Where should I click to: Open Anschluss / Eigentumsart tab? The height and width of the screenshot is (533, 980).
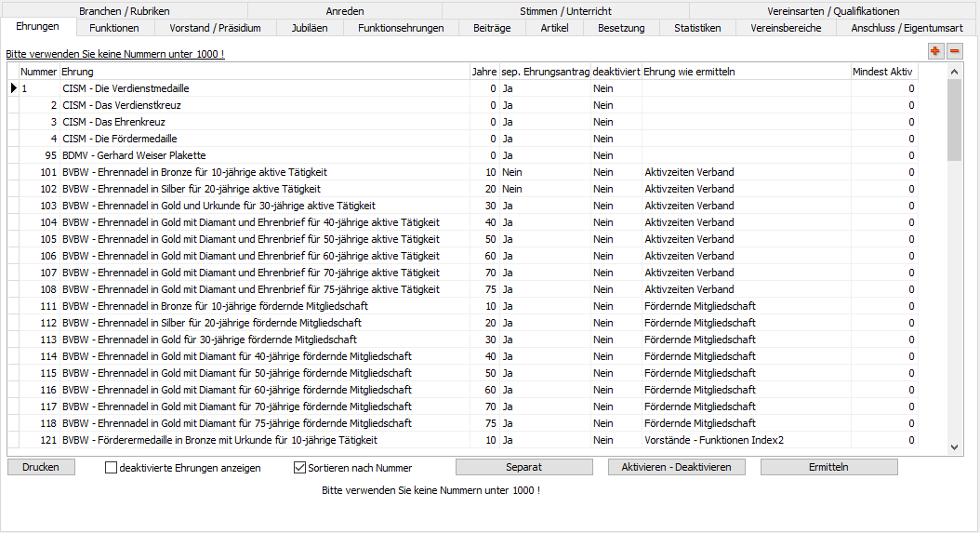[x=907, y=28]
